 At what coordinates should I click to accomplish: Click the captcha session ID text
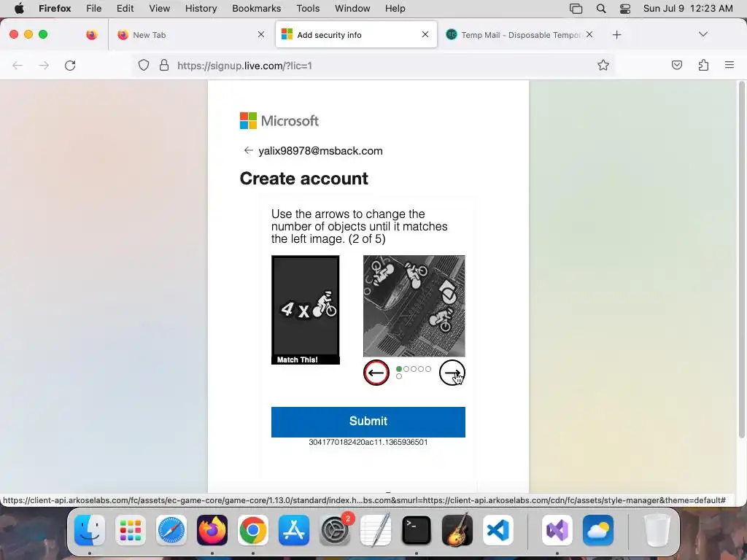point(368,442)
